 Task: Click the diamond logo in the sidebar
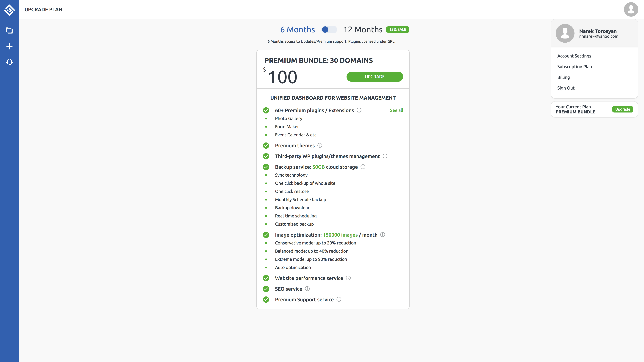coord(9,10)
